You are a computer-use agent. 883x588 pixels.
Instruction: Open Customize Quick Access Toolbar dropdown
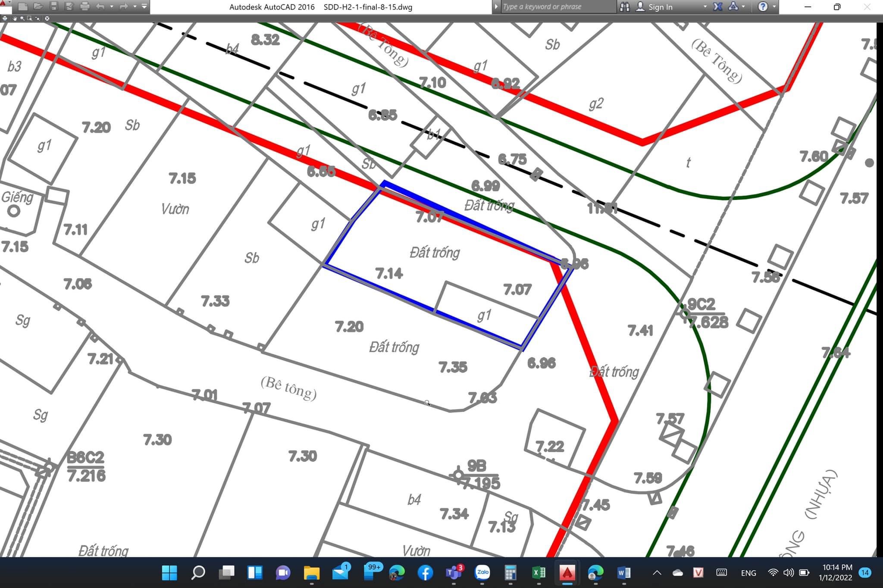pyautogui.click(x=144, y=6)
